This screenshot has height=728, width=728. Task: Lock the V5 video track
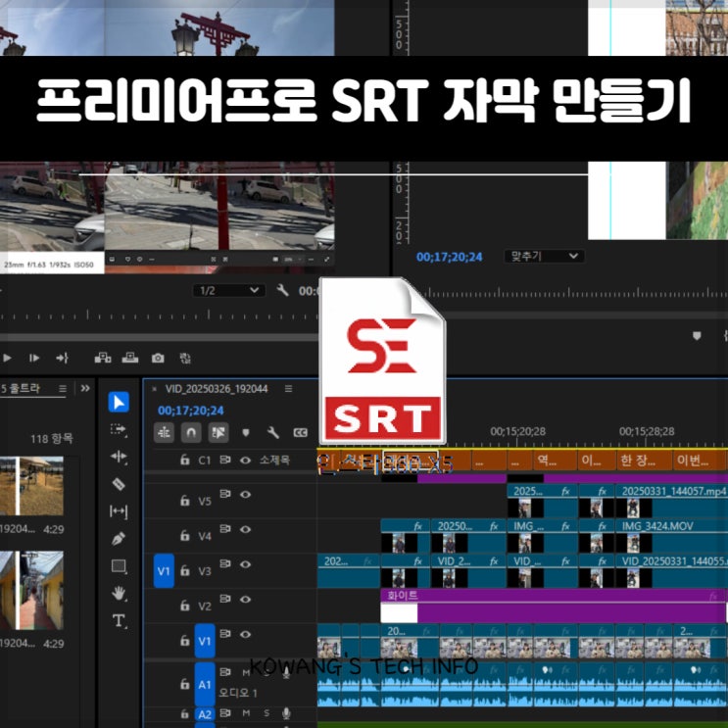(x=185, y=501)
